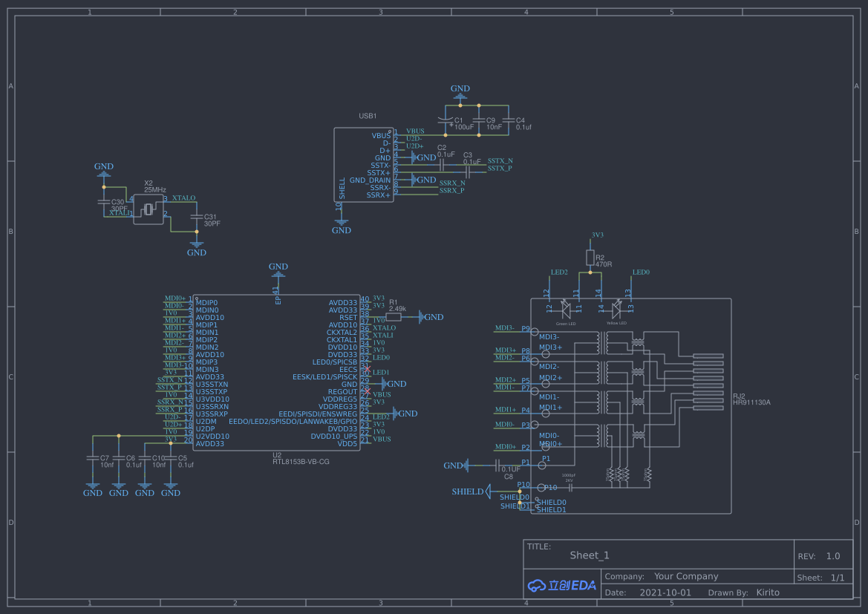This screenshot has height=614, width=868.
Task: Click the C31 30PF capacitor symbol
Action: tap(197, 217)
